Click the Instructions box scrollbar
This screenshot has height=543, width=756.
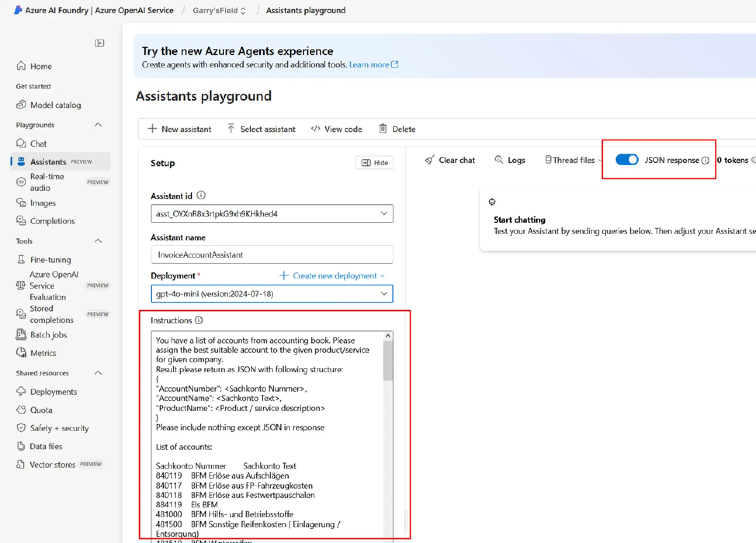tap(388, 361)
